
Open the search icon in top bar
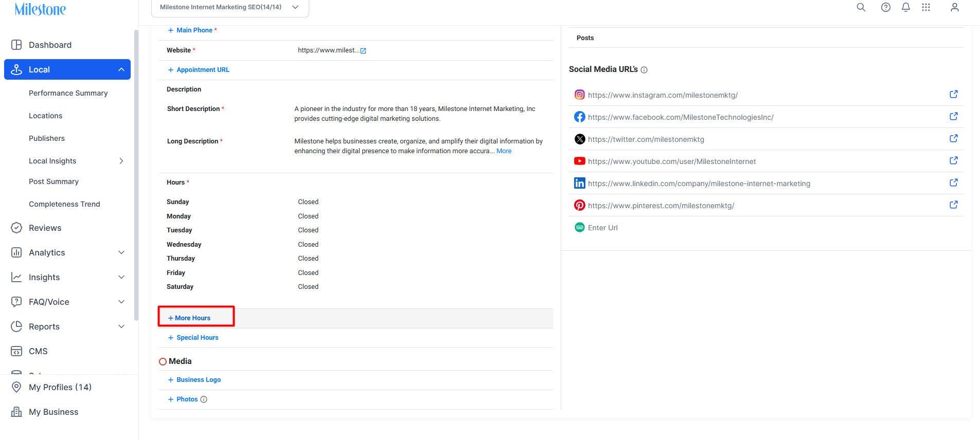click(x=861, y=7)
